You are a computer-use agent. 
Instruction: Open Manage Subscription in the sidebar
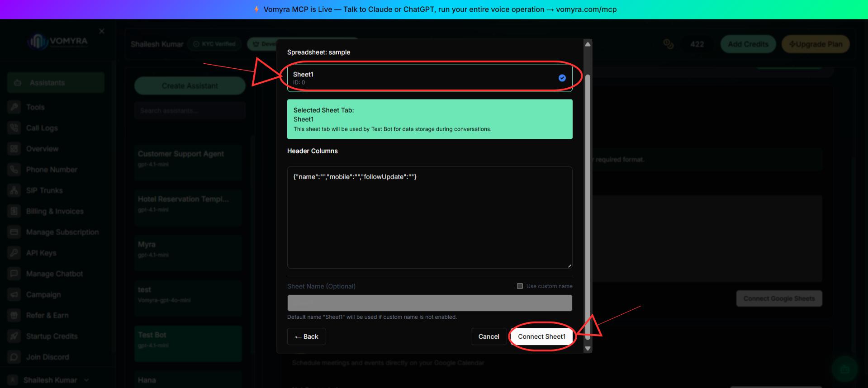56,232
